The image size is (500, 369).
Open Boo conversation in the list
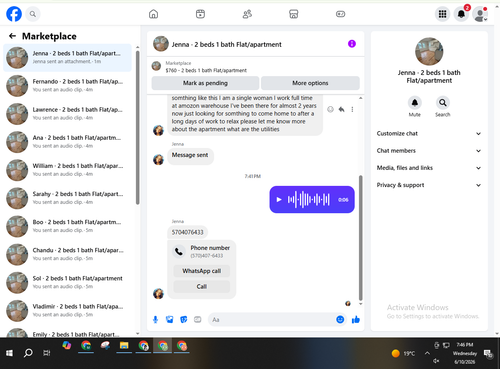[x=67, y=226]
